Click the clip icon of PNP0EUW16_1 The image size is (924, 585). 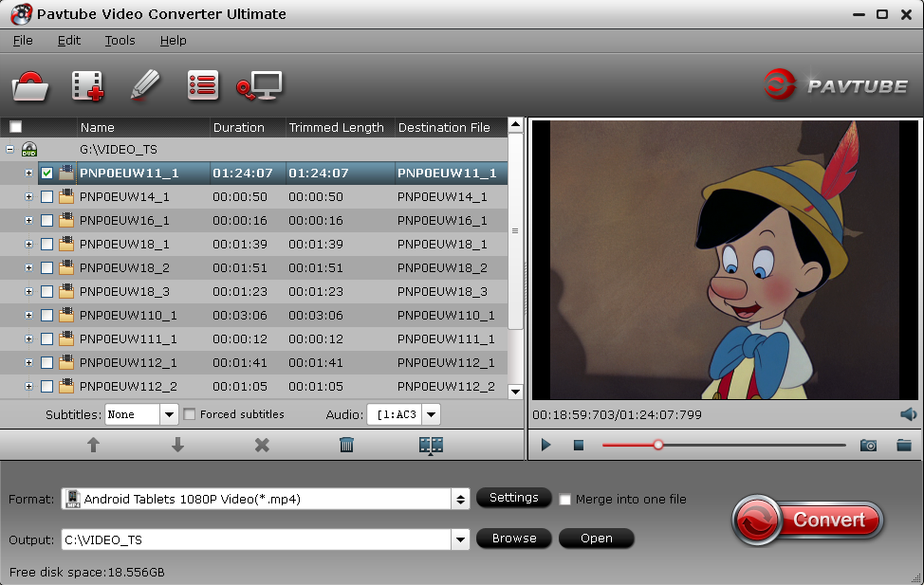(66, 220)
